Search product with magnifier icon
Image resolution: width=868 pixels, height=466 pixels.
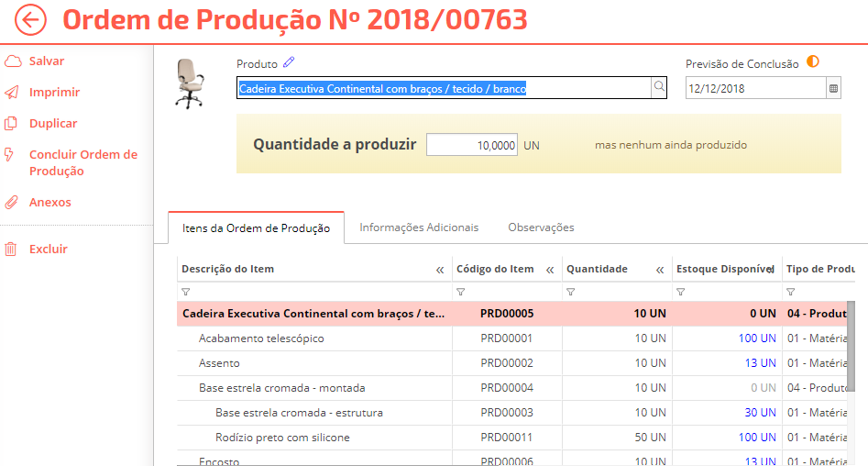pyautogui.click(x=658, y=88)
